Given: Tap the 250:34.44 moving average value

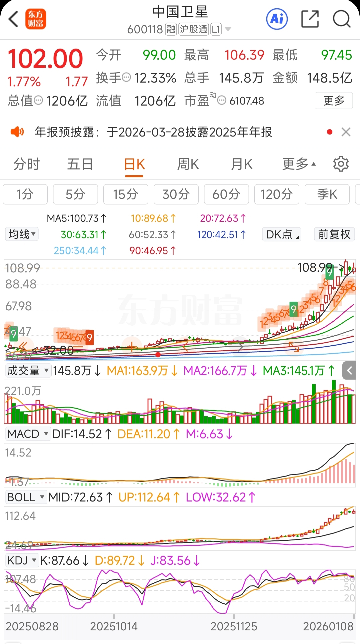Looking at the screenshot, I should tap(80, 250).
